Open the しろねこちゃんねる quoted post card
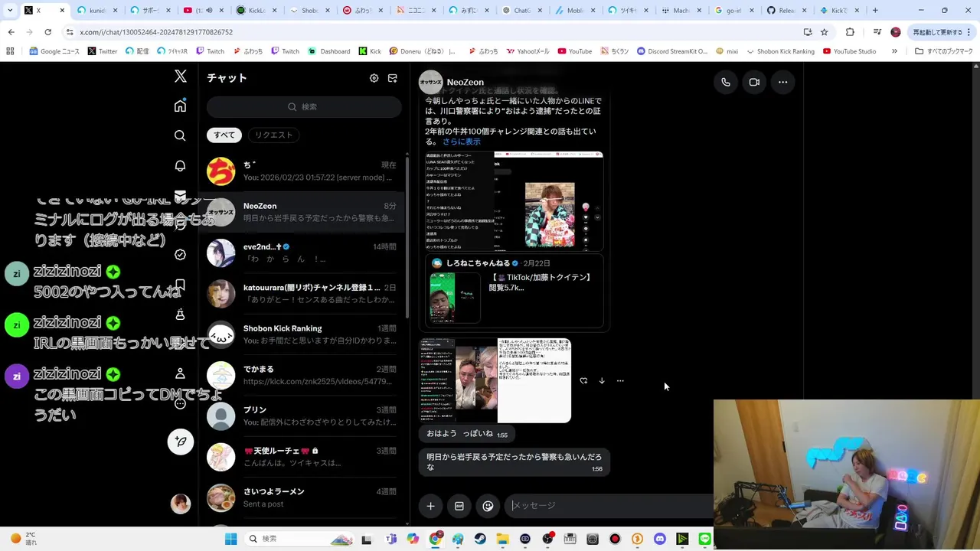This screenshot has width=980, height=551. click(515, 291)
